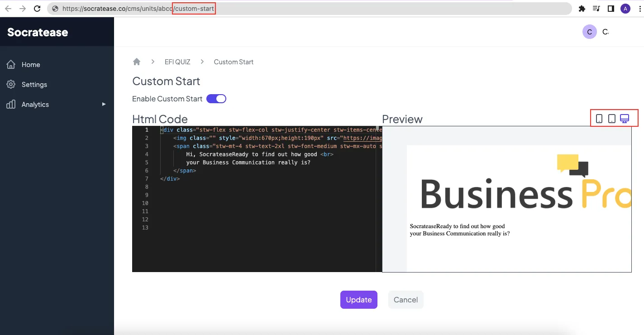This screenshot has height=335, width=644.
Task: Reload the page with the refresh icon
Action: (x=38, y=9)
